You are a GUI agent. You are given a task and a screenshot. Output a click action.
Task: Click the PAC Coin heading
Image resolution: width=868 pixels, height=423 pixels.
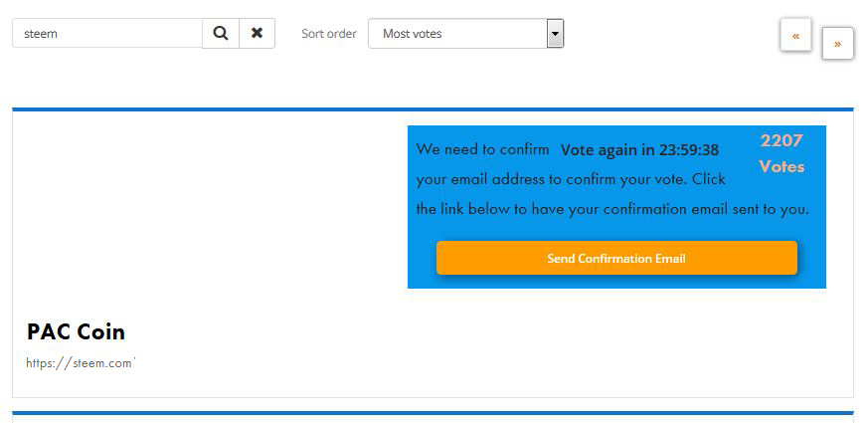tap(76, 331)
